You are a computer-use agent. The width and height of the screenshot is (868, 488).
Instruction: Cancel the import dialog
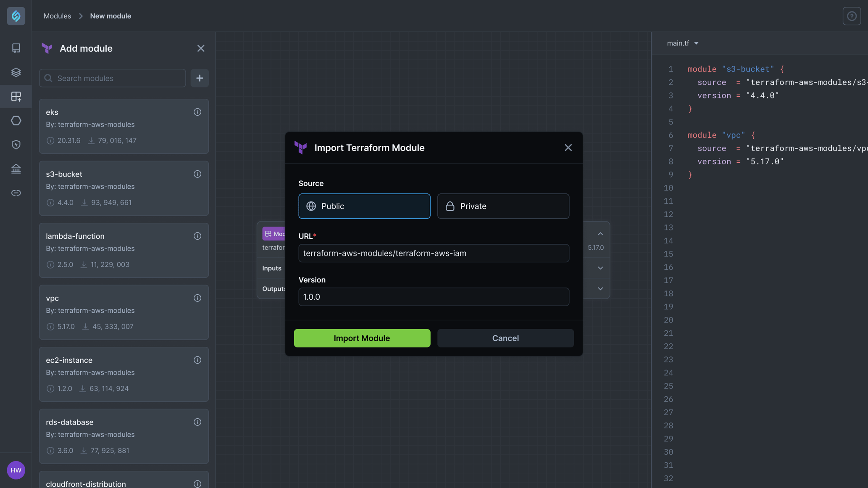[x=505, y=338]
